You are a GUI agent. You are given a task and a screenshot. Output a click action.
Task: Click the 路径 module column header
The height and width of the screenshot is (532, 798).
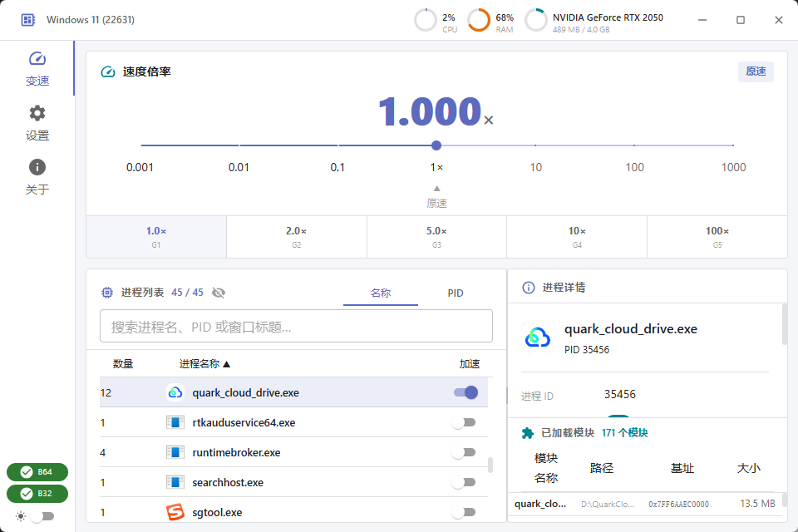click(602, 468)
